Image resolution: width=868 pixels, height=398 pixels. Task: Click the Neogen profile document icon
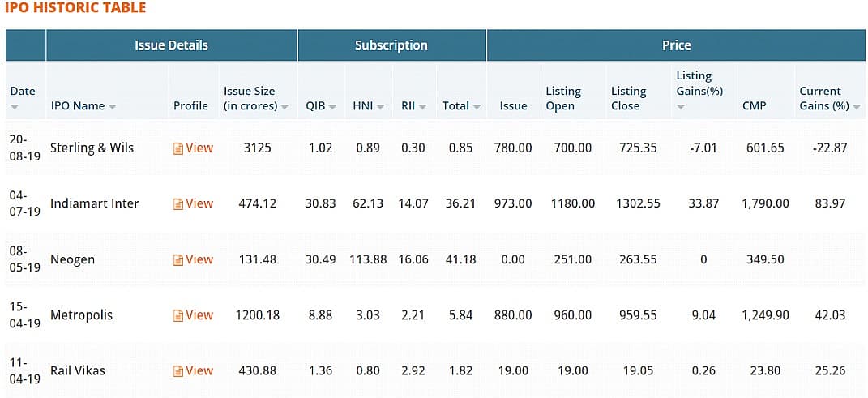(178, 260)
